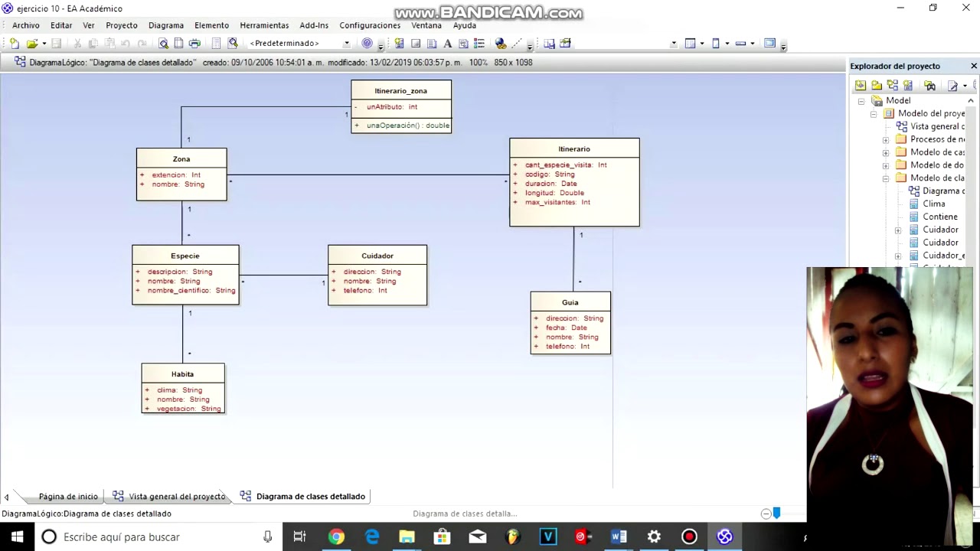Click the save diagram image icon
This screenshot has height=551, width=980.
click(549, 44)
